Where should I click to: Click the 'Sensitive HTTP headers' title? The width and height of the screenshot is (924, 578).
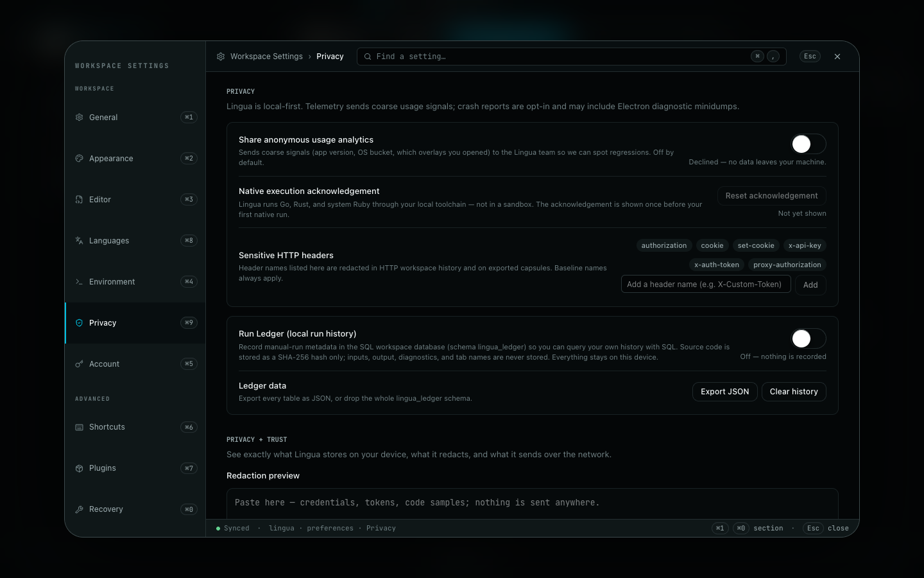[x=286, y=256]
